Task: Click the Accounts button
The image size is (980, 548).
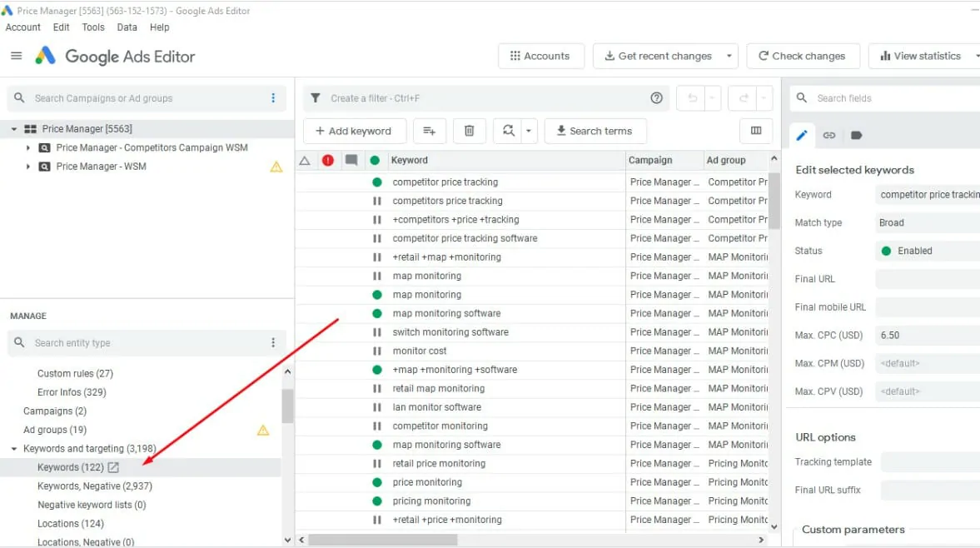Action: (540, 56)
